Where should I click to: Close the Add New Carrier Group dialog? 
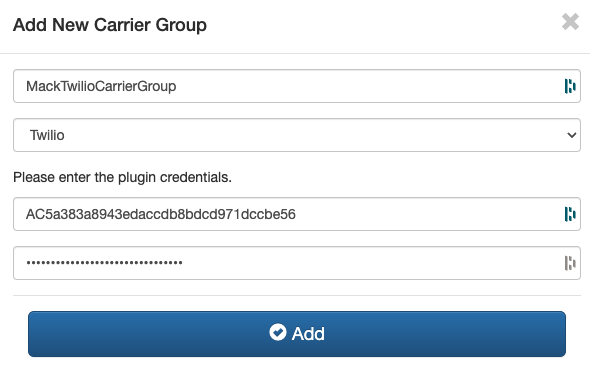point(570,21)
